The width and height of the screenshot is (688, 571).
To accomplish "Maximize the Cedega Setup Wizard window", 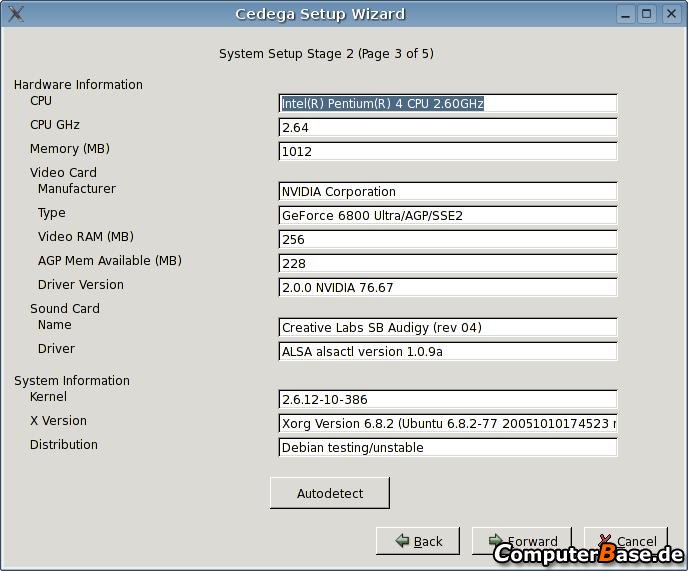I will pyautogui.click(x=647, y=14).
